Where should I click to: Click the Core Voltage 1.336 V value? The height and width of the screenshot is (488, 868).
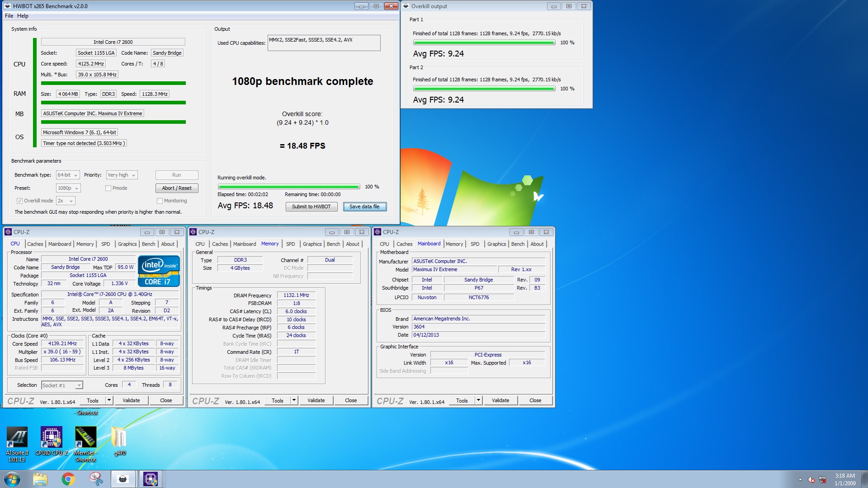click(119, 284)
